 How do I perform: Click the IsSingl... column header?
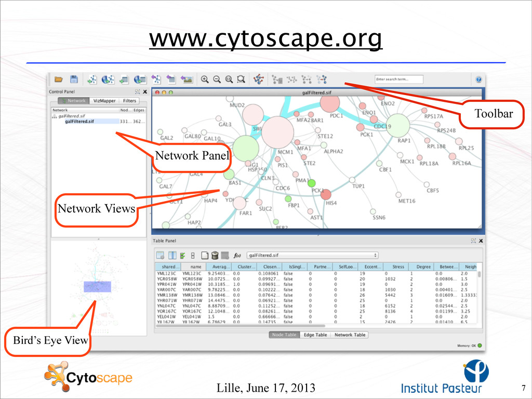(295, 267)
